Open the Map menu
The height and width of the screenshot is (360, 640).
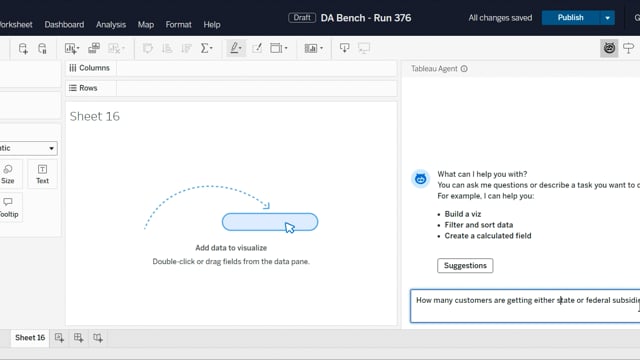coord(146,24)
